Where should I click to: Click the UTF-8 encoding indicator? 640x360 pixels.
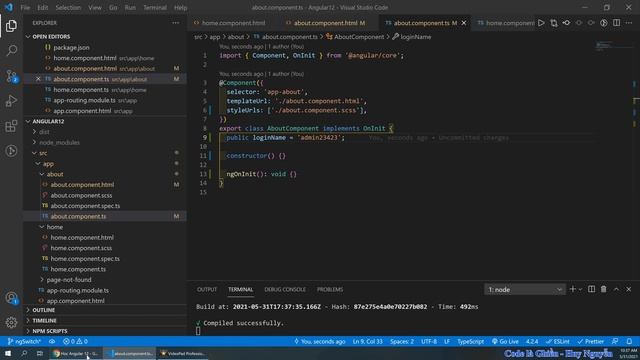pyautogui.click(x=429, y=342)
